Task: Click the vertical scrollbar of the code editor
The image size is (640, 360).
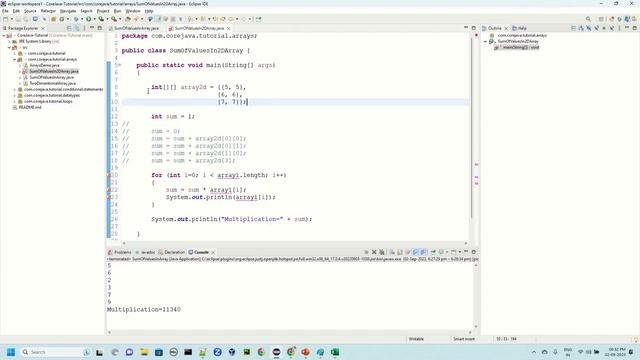Action: point(471,129)
